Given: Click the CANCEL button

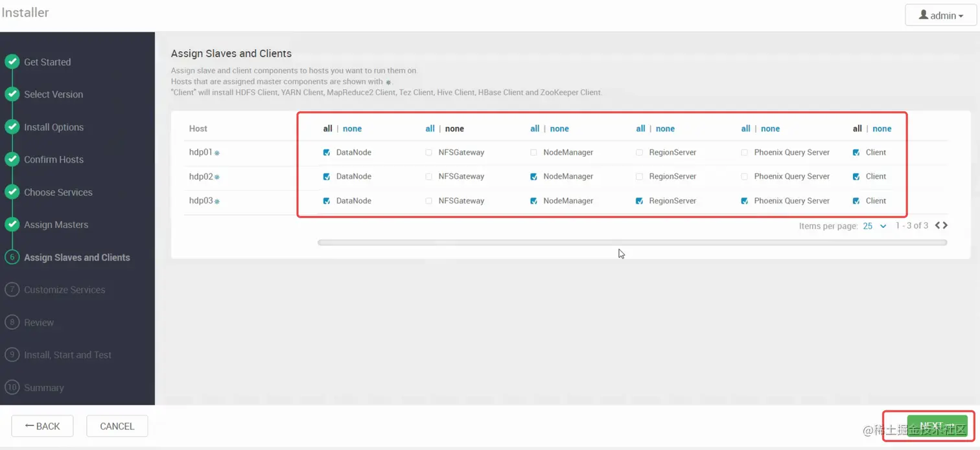Looking at the screenshot, I should click(x=117, y=426).
